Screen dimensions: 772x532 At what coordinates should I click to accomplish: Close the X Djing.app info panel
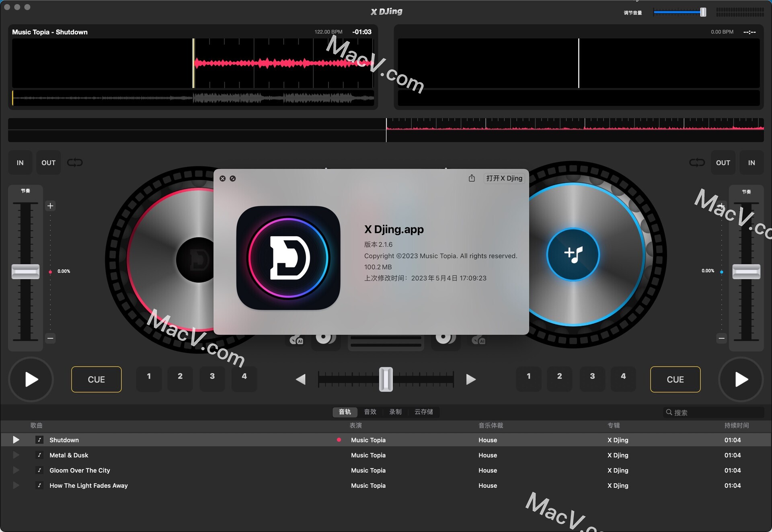coord(222,178)
